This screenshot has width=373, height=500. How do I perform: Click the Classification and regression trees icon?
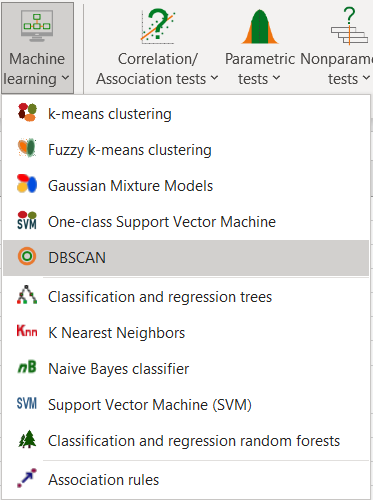click(x=27, y=295)
